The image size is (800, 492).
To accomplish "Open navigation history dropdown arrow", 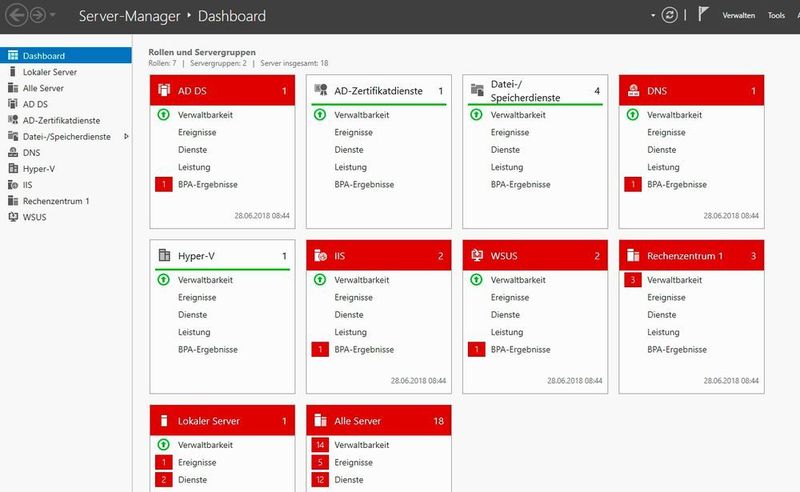I will click(x=52, y=15).
